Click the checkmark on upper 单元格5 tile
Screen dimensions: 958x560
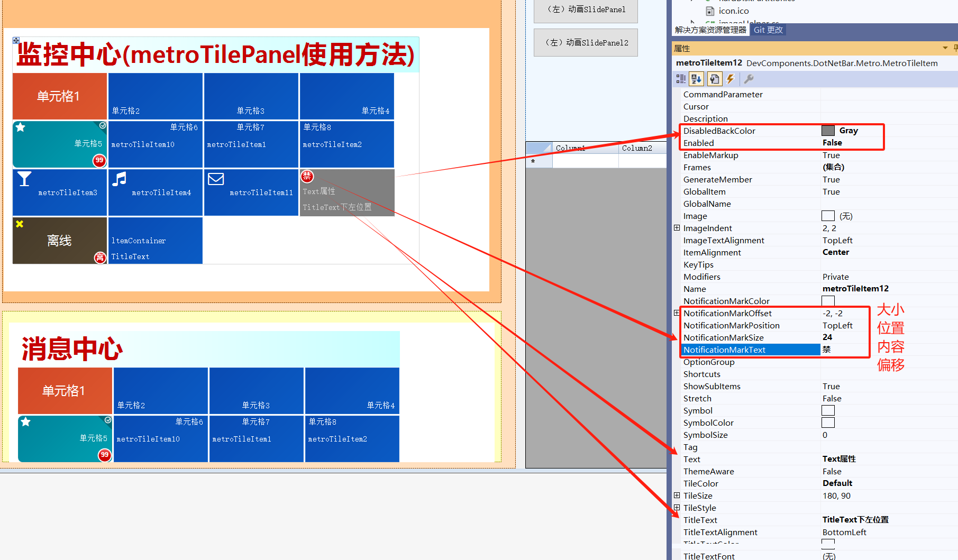coord(103,125)
